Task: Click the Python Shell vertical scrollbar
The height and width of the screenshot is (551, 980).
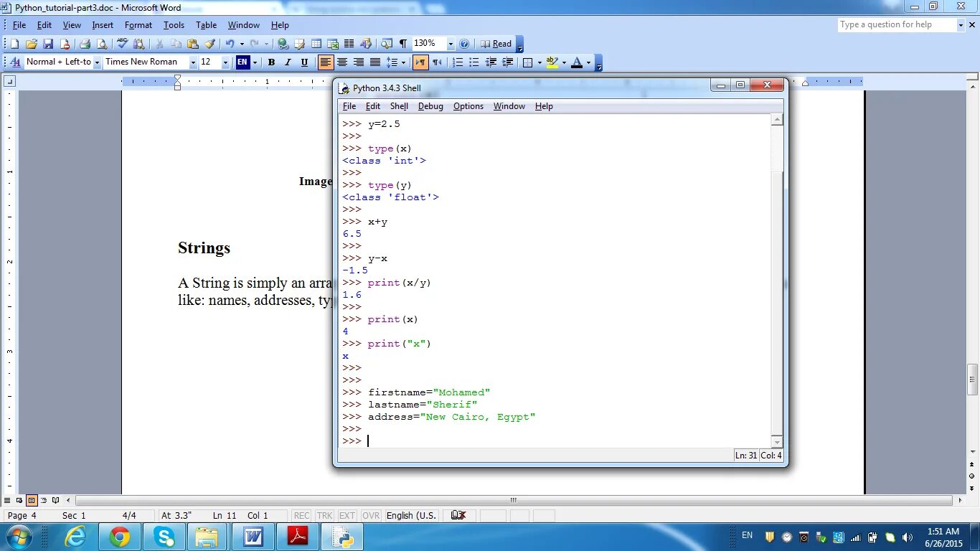Action: 777,281
